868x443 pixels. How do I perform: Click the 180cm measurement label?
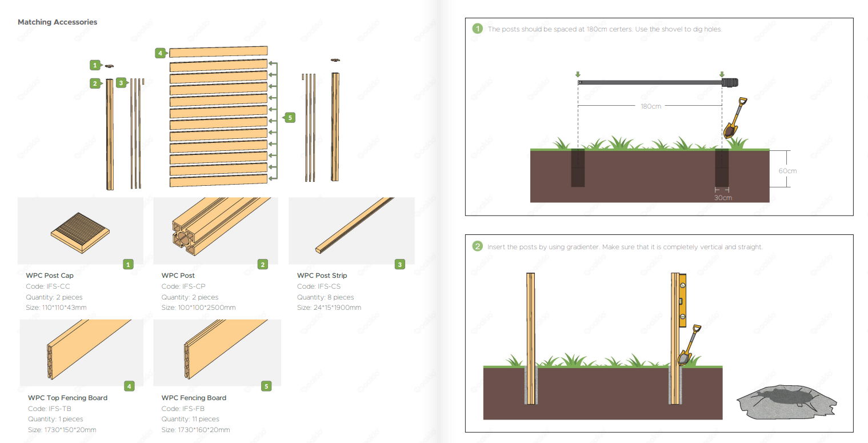click(x=650, y=106)
